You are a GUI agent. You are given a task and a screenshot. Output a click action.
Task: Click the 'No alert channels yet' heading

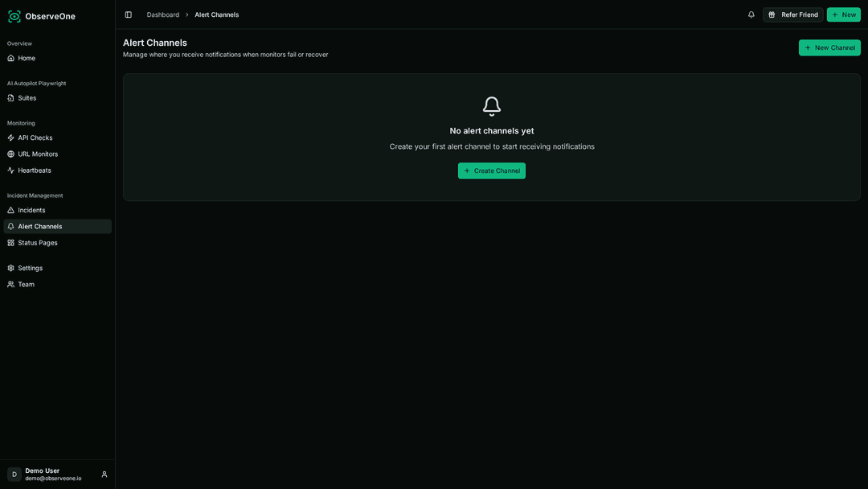[x=492, y=131]
